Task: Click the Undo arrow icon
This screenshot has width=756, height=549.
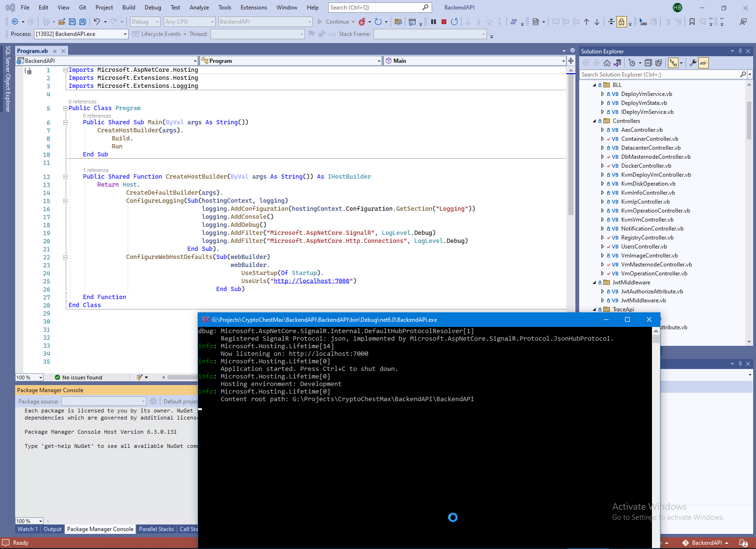Action: click(96, 22)
